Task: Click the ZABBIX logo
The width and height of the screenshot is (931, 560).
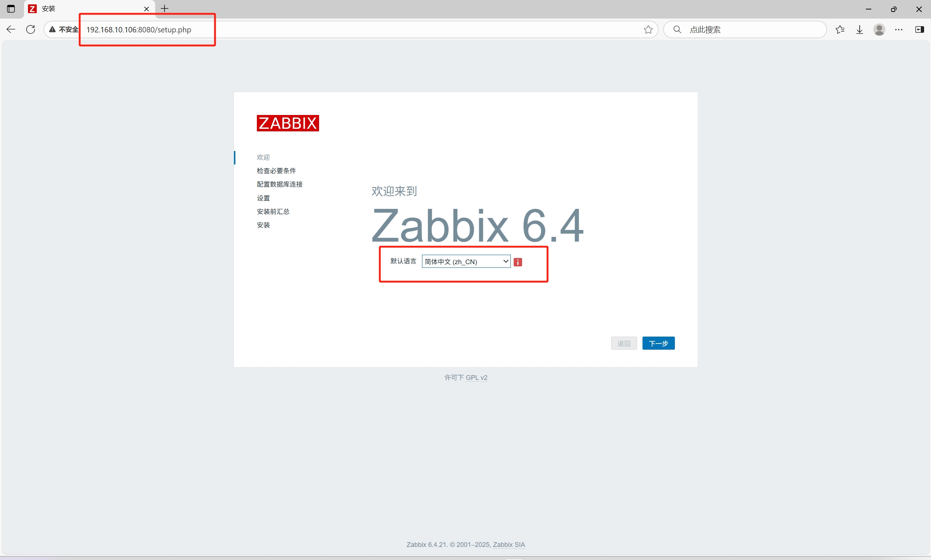Action: [x=287, y=123]
